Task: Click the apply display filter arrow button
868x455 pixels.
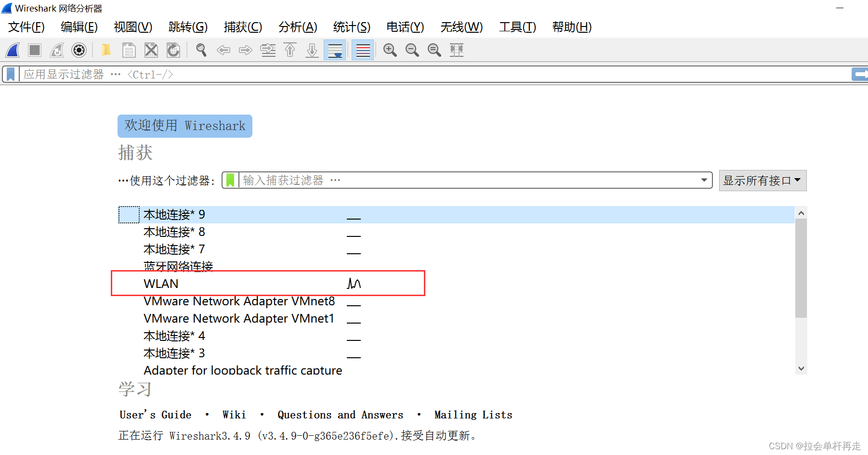Action: (x=860, y=74)
